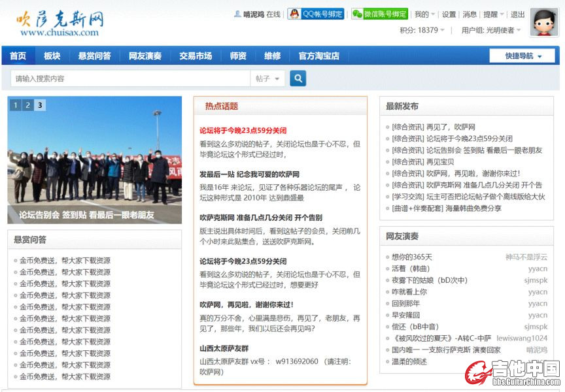The height and width of the screenshot is (392, 565).
Task: Open the 维修 nav tab
Action: pyautogui.click(x=273, y=56)
